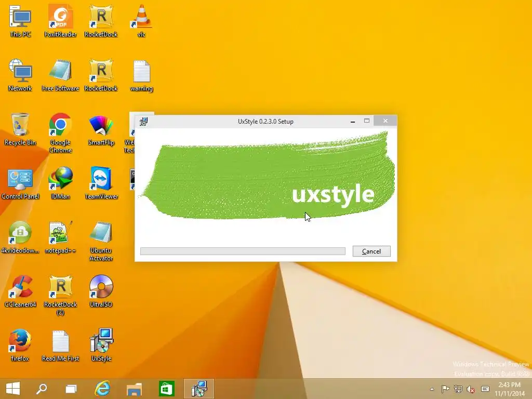The image size is (532, 399).
Task: Select the RocketDock icon beside FoxitReader
Action: 101,21
